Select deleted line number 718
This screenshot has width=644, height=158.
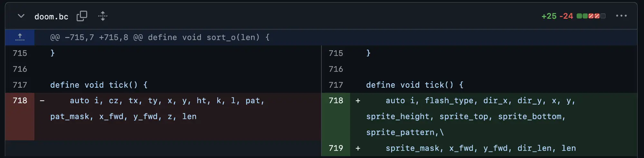pyautogui.click(x=20, y=101)
